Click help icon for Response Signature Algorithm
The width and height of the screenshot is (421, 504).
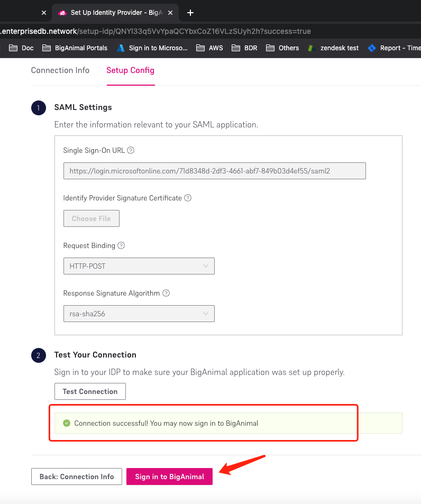pos(166,293)
